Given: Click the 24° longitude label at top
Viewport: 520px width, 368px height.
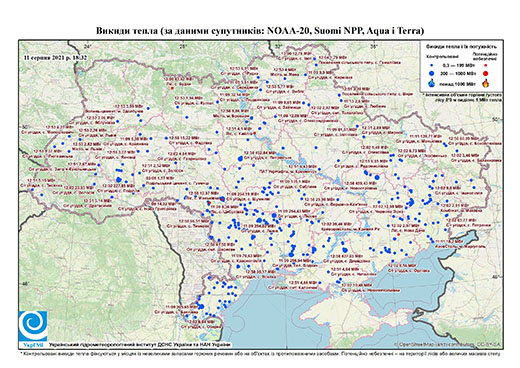Looking at the screenshot, I should tap(87, 46).
